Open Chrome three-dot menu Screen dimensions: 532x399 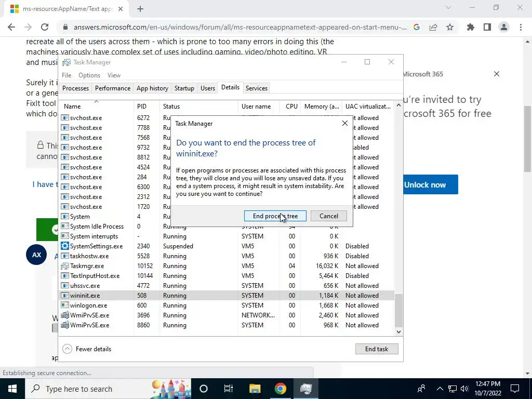(x=521, y=27)
